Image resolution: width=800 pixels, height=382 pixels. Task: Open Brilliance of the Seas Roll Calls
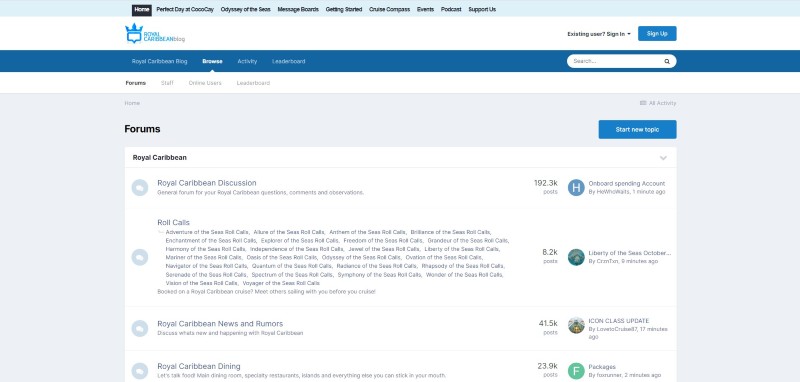coord(451,232)
